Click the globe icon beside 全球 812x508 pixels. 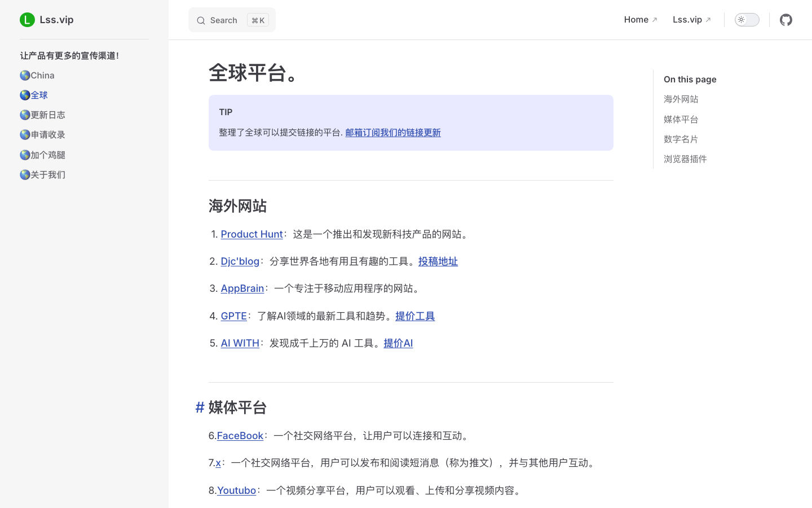pyautogui.click(x=25, y=95)
